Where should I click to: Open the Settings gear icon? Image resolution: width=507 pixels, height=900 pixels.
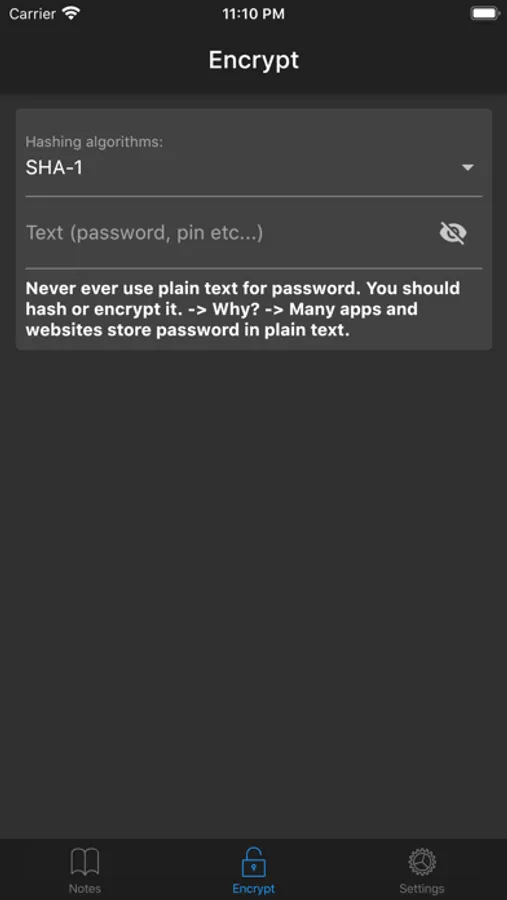[422, 862]
